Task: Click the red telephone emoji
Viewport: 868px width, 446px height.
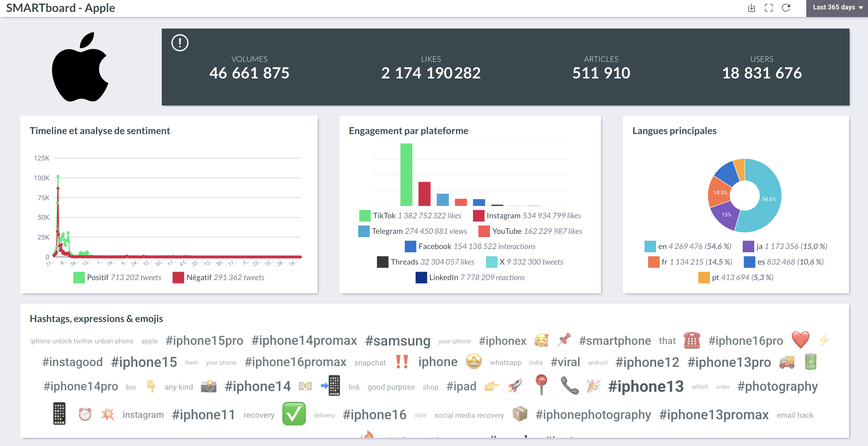Action: point(692,340)
